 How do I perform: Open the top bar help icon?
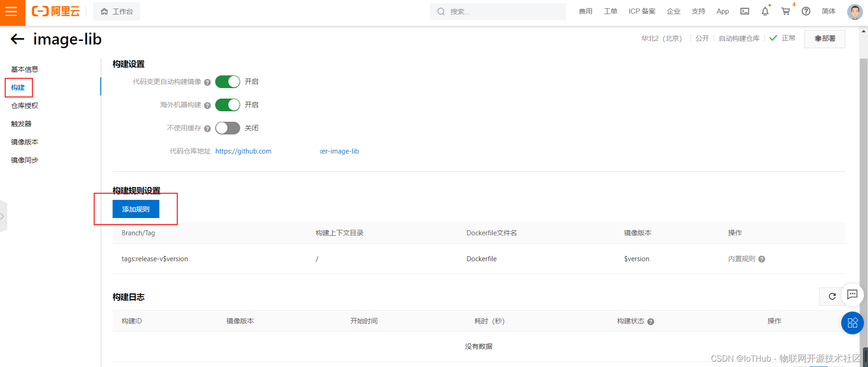(806, 11)
